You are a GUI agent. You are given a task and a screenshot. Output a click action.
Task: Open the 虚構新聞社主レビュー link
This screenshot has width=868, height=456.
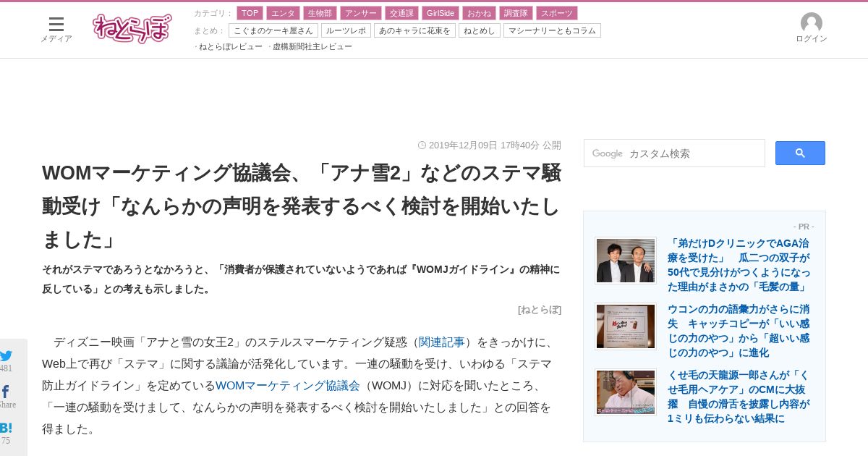coord(312,46)
